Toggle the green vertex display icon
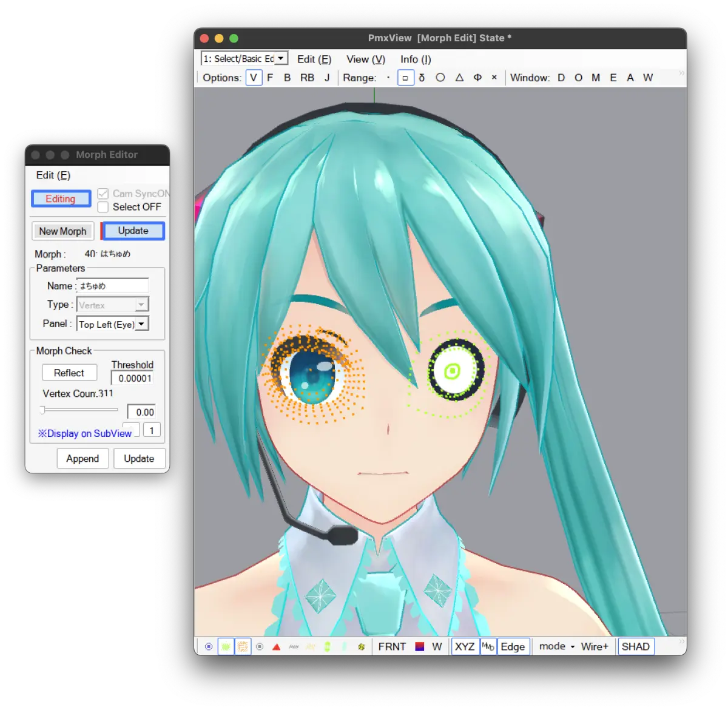This screenshot has width=728, height=710. coord(226,647)
